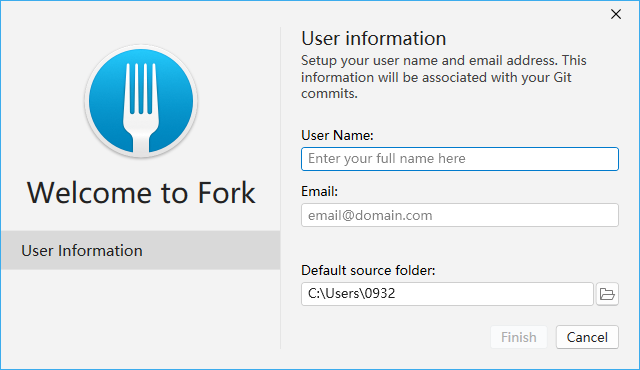Click the Finish button
640x370 pixels.
519,337
